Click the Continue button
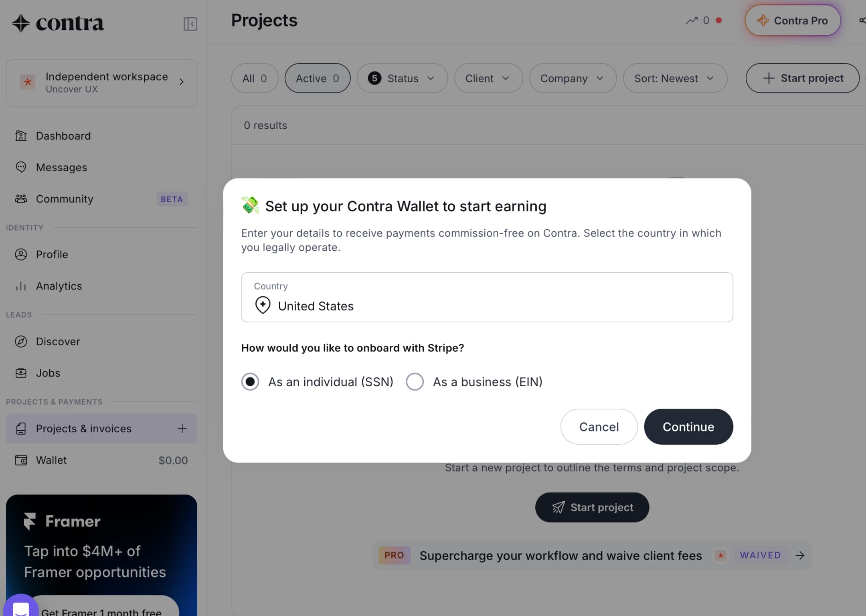Image resolution: width=866 pixels, height=616 pixels. 688,426
